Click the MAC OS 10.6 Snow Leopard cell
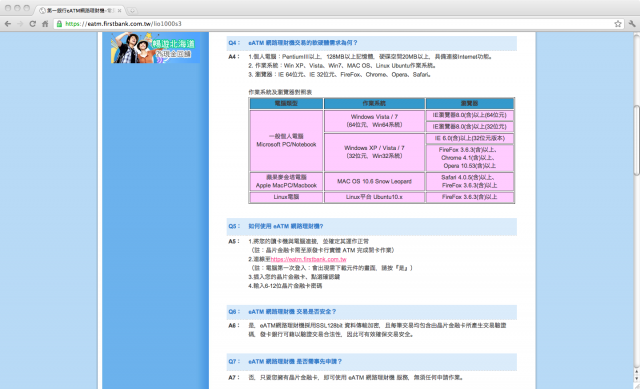 tap(374, 181)
